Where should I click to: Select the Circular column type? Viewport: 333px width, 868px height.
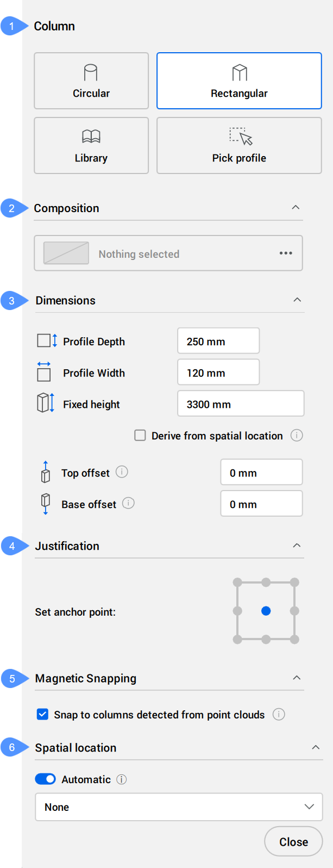91,81
